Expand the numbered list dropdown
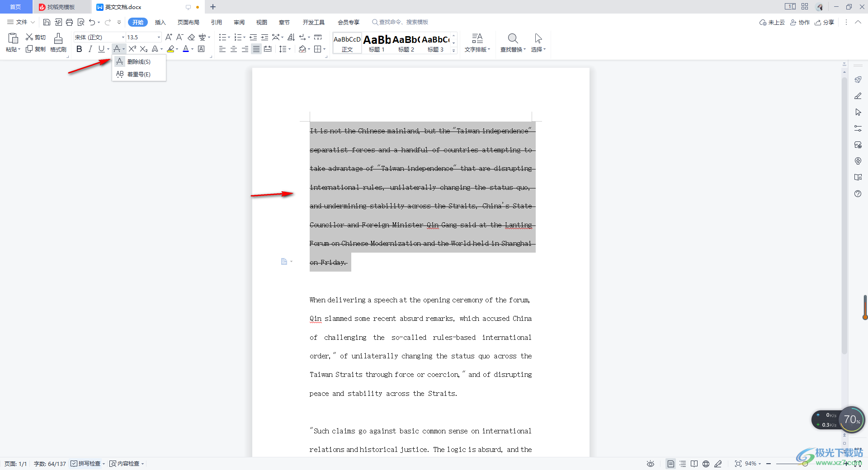The height and width of the screenshot is (470, 868). [x=244, y=38]
